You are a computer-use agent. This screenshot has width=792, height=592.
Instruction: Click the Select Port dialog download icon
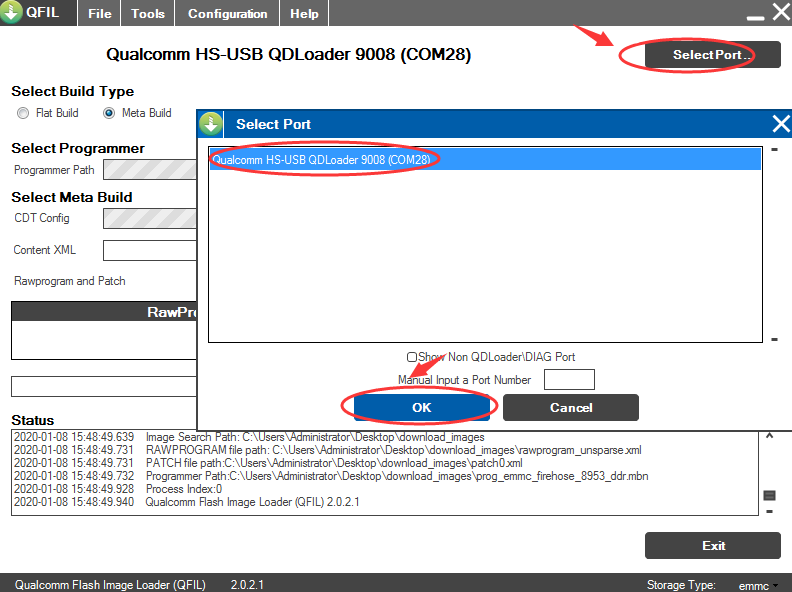coord(211,124)
